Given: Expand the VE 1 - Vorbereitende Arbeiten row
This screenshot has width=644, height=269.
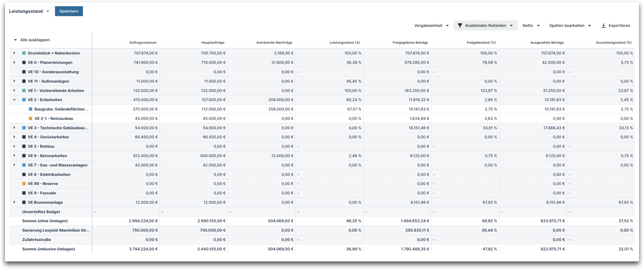Looking at the screenshot, I should pyautogui.click(x=14, y=90).
